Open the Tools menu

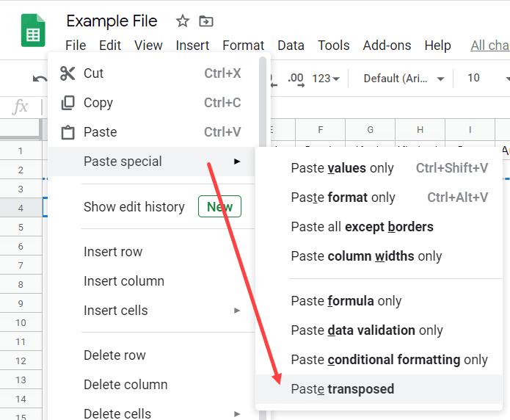pos(333,46)
